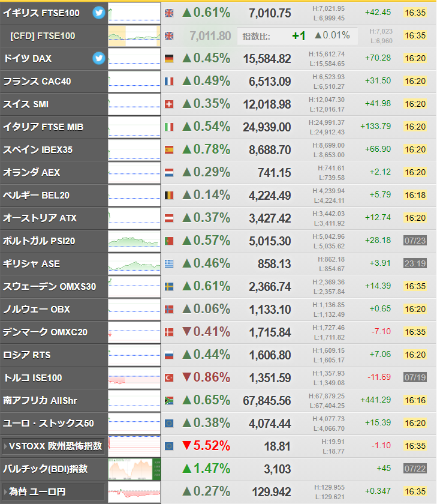Open the スウェーデン OMXS30 link

(x=49, y=287)
